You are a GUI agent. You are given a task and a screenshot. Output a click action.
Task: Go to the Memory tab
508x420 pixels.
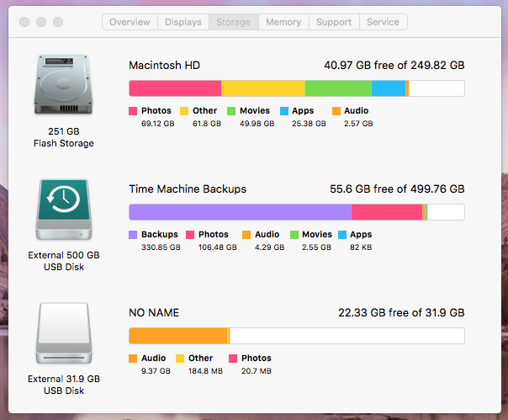tap(283, 22)
